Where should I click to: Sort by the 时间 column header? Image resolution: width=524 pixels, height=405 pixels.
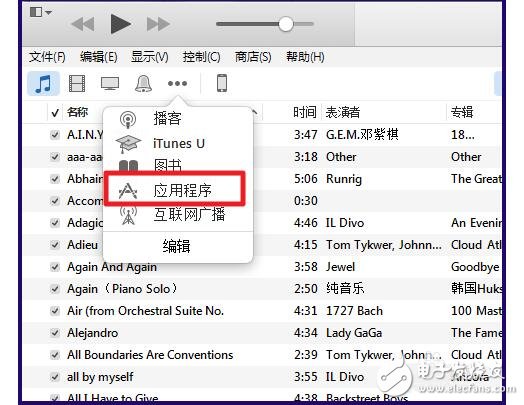click(304, 112)
